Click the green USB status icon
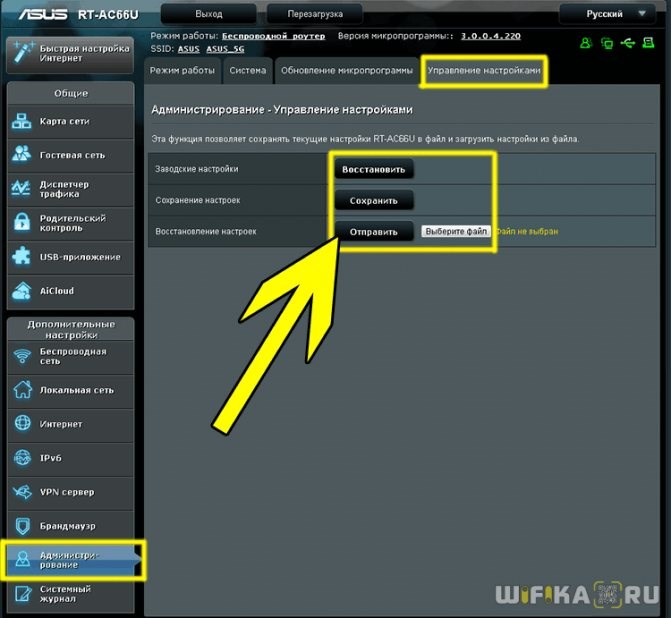Viewport: 671px width, 618px height. point(628,43)
